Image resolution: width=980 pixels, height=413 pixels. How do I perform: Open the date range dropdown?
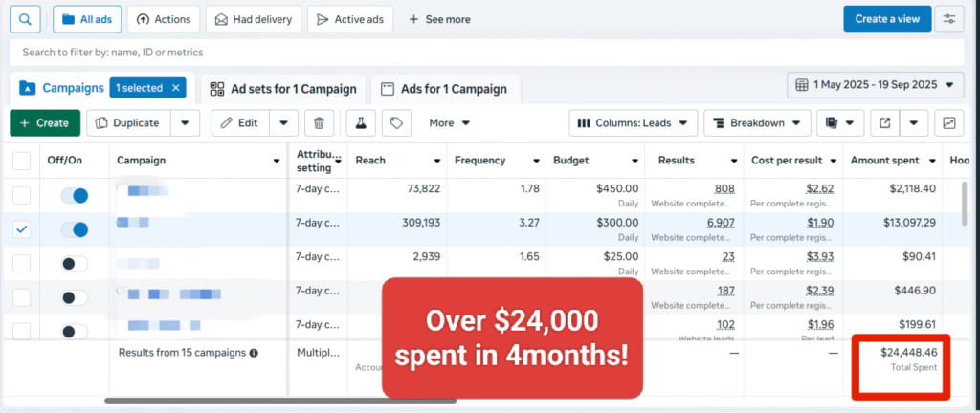pyautogui.click(x=874, y=84)
